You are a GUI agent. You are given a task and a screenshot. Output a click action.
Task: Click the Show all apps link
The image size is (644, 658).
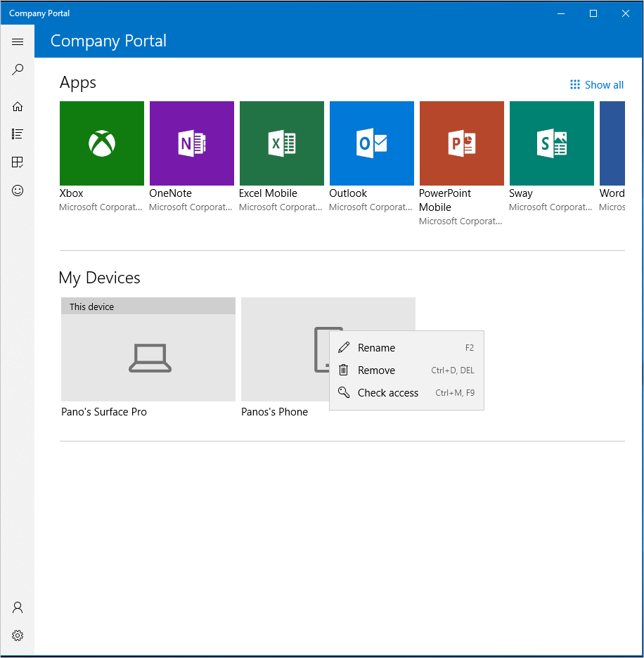pyautogui.click(x=604, y=85)
